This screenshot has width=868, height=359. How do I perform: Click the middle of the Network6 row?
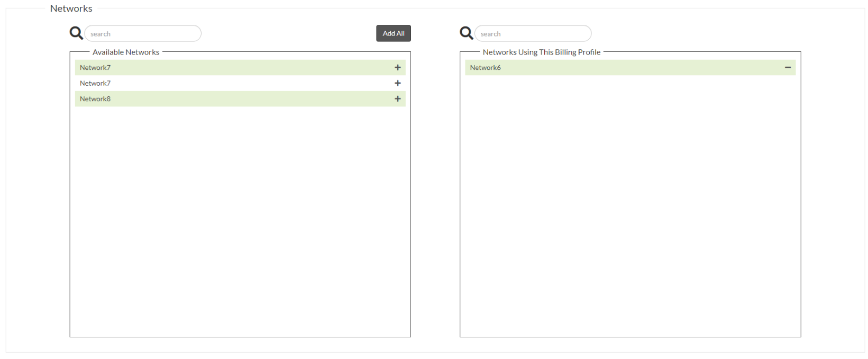[x=630, y=68]
